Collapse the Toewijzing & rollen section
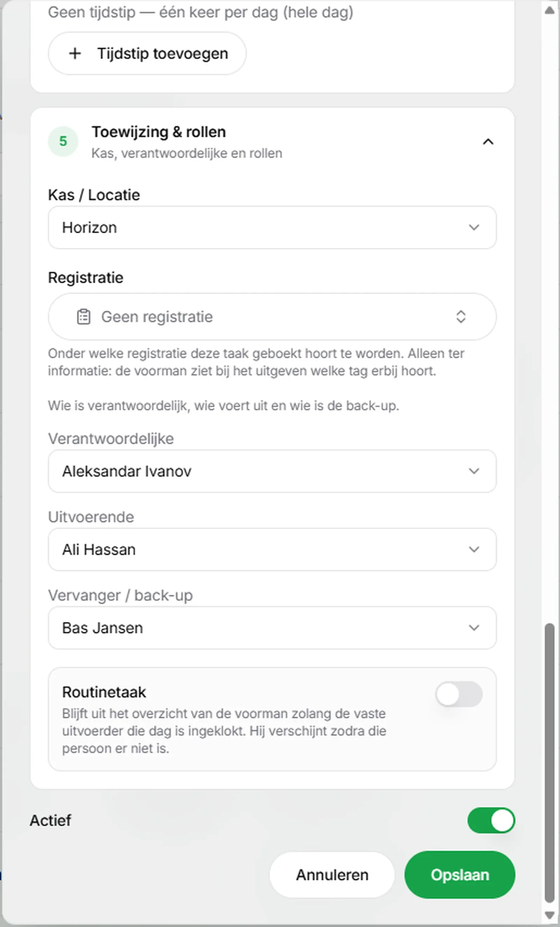 488,141
